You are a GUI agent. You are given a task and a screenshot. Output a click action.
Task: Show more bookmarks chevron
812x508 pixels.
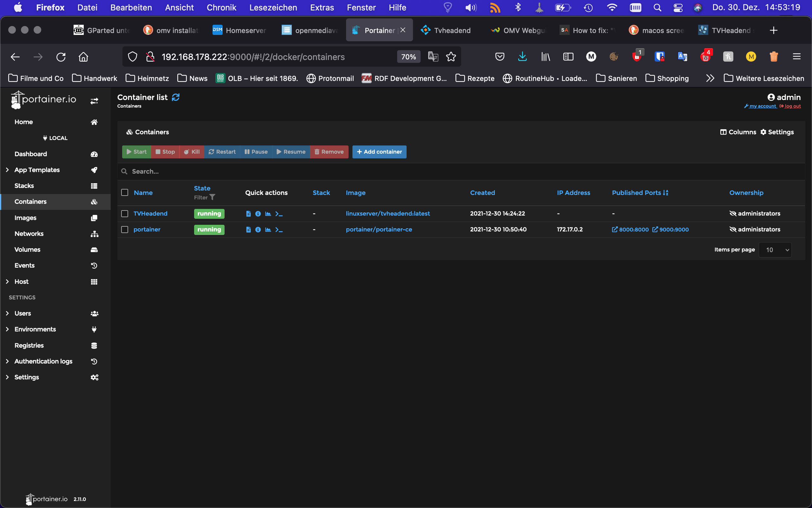(x=710, y=78)
